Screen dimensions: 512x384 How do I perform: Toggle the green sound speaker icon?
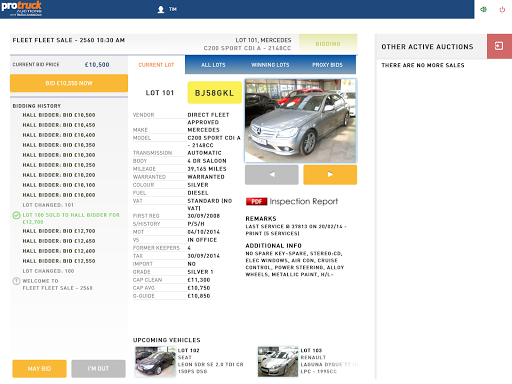[x=483, y=9]
